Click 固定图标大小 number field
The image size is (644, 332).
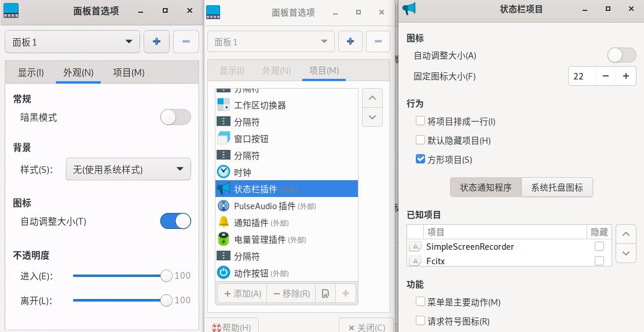[x=581, y=76]
